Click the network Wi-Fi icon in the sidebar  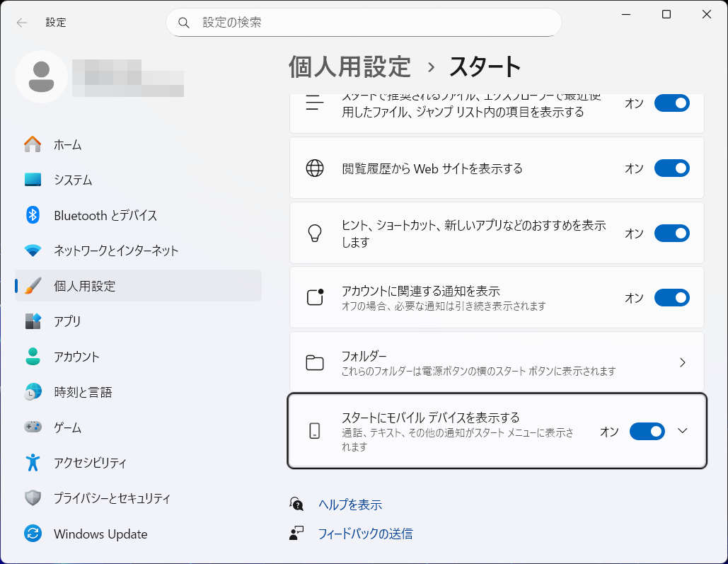pos(33,251)
